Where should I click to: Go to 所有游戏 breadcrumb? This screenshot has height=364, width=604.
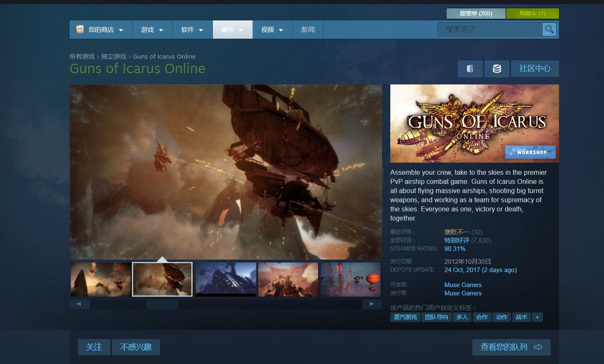tap(82, 57)
